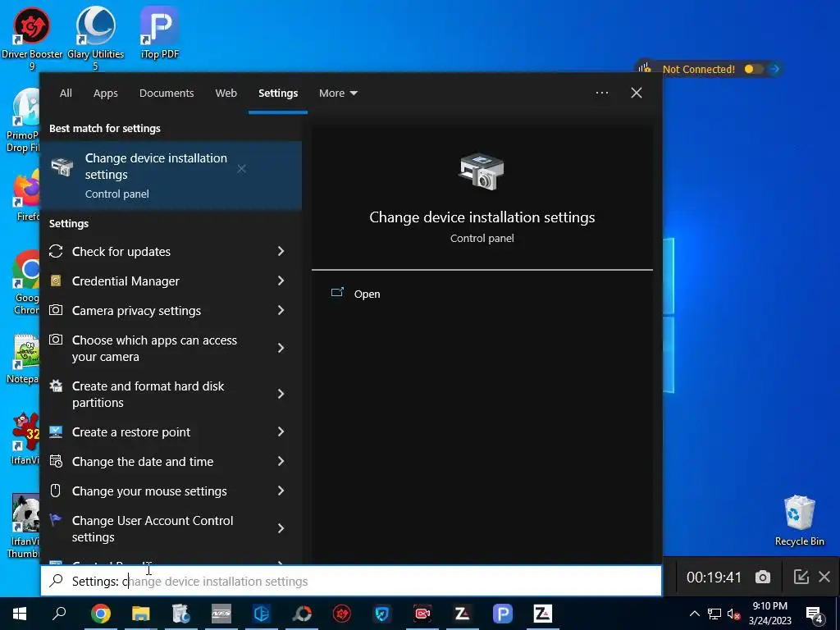Take a screenshot with the recorder camera icon
The image size is (840, 630).
point(762,577)
